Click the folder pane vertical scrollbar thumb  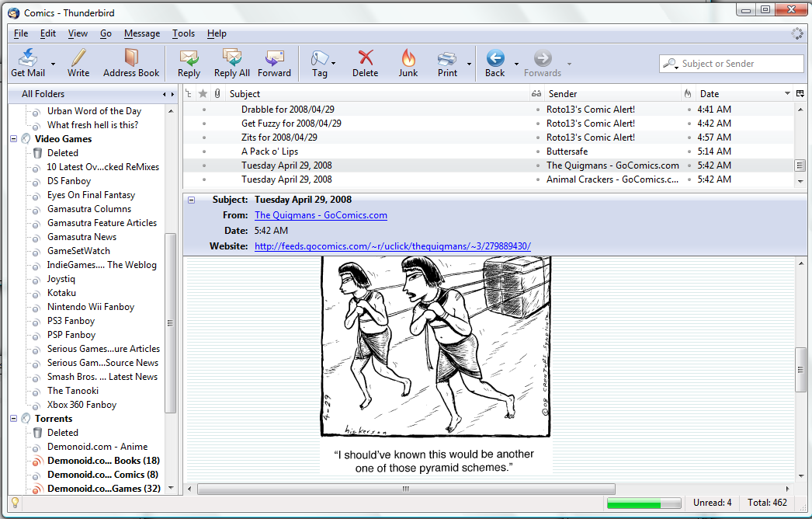point(170,322)
